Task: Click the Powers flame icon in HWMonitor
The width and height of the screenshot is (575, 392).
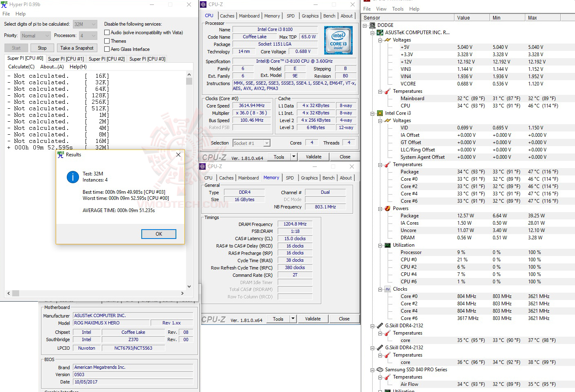Action: click(388, 208)
